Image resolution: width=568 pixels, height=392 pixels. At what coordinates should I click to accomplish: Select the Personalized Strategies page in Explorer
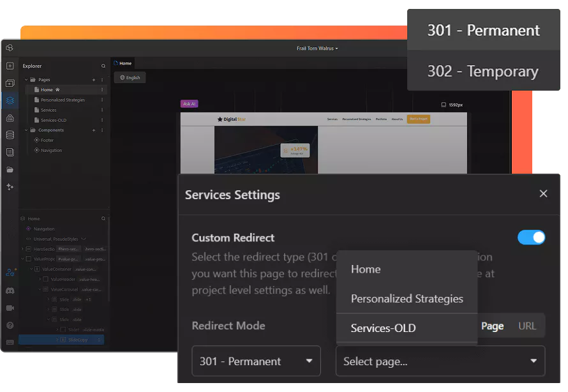[x=63, y=100]
